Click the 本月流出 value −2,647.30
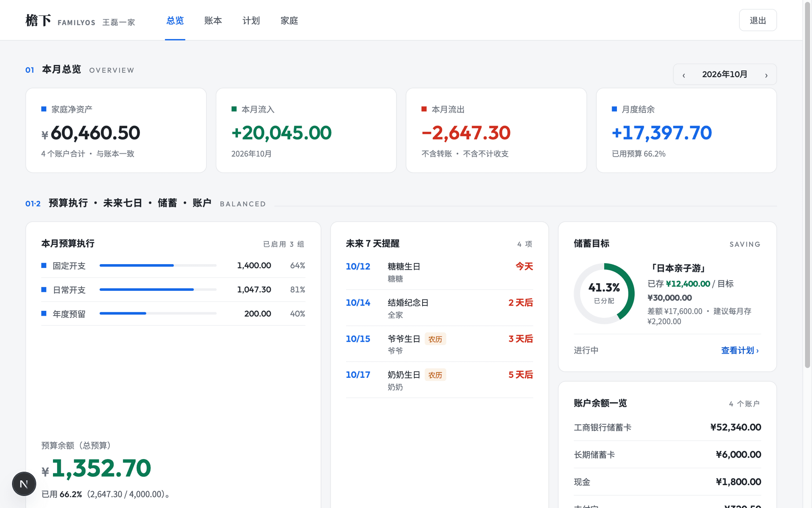This screenshot has height=508, width=812. point(466,133)
